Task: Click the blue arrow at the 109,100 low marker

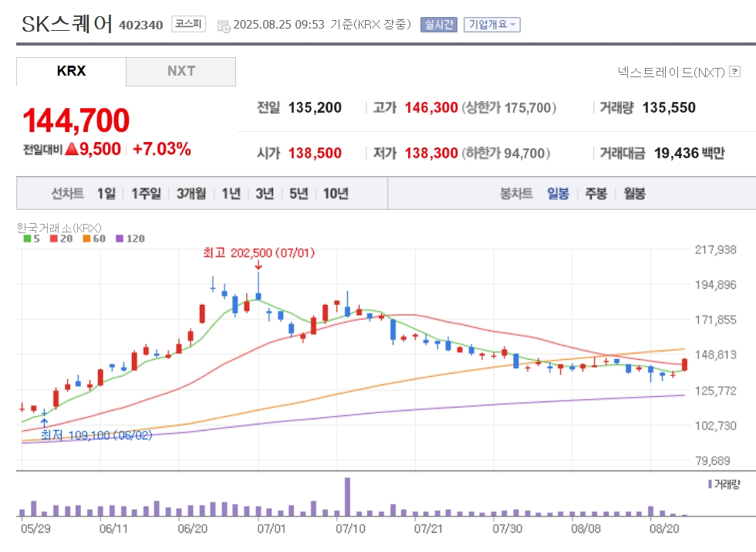Action: 44,423
